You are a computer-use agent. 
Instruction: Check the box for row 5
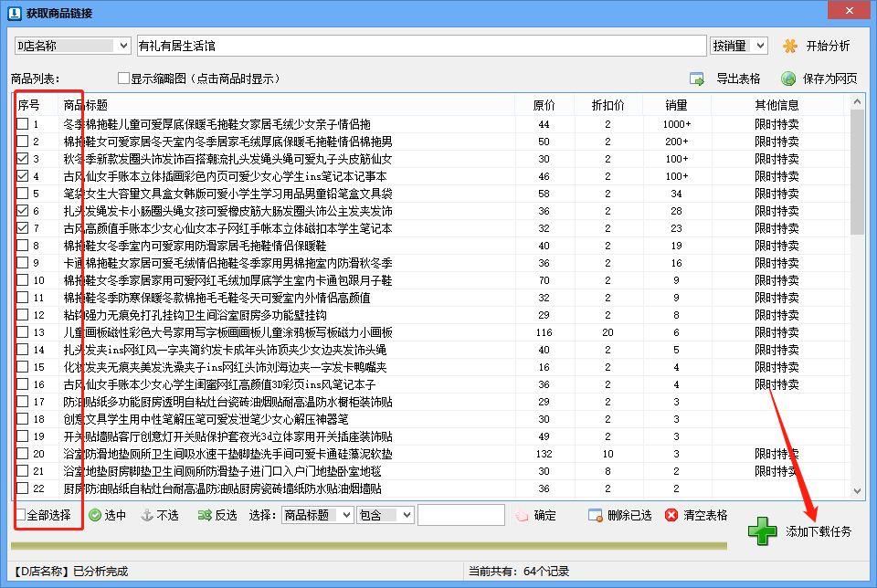[x=22, y=194]
